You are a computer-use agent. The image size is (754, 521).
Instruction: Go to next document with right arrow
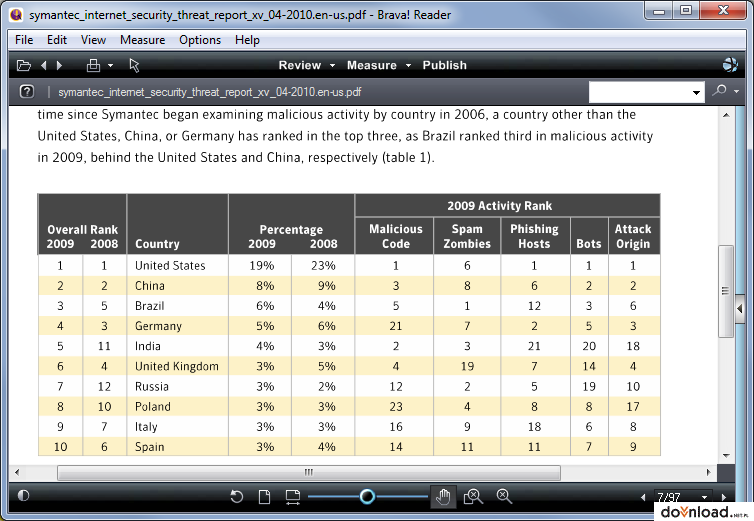point(60,65)
